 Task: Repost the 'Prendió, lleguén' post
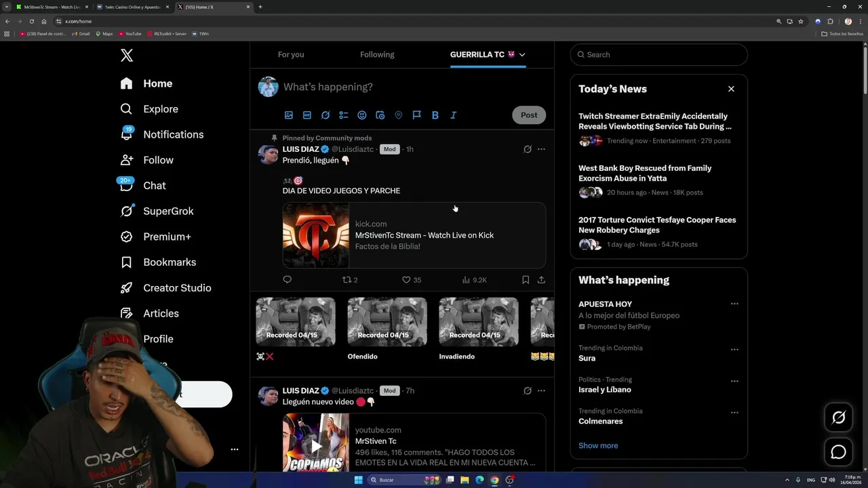[350, 279]
